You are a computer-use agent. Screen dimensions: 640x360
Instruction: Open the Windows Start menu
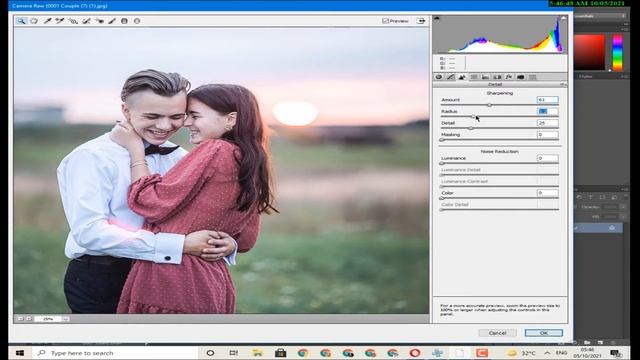(x=20, y=353)
